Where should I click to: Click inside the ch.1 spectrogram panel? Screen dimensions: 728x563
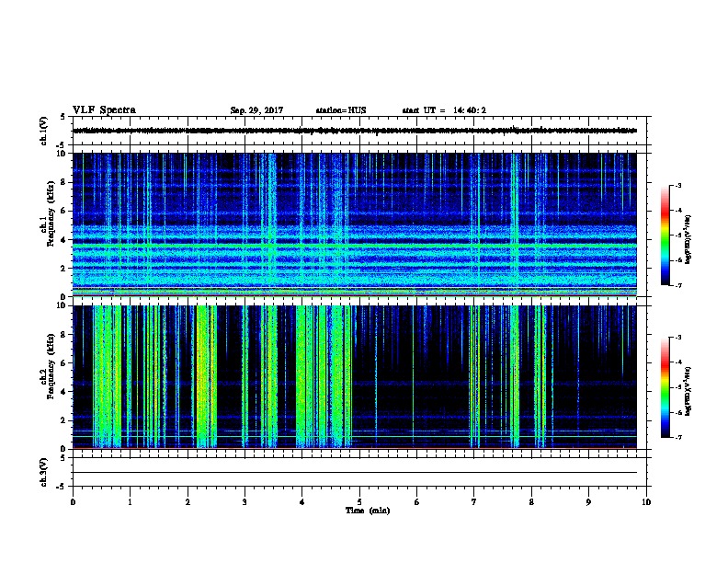(x=355, y=224)
